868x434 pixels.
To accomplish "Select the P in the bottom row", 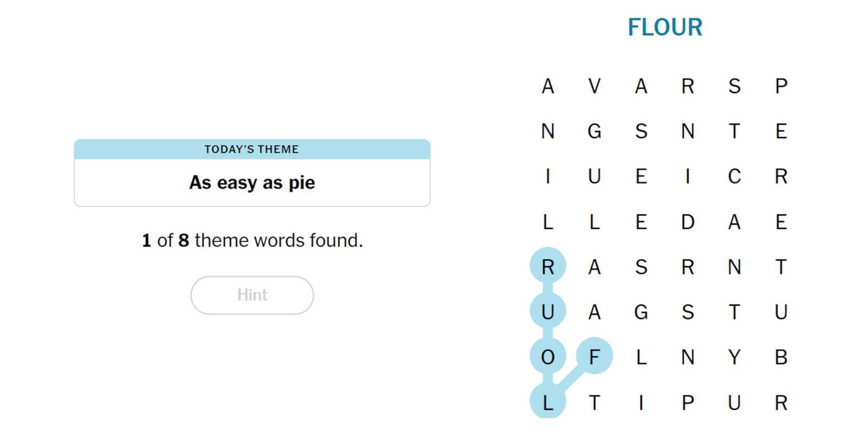I will point(688,402).
